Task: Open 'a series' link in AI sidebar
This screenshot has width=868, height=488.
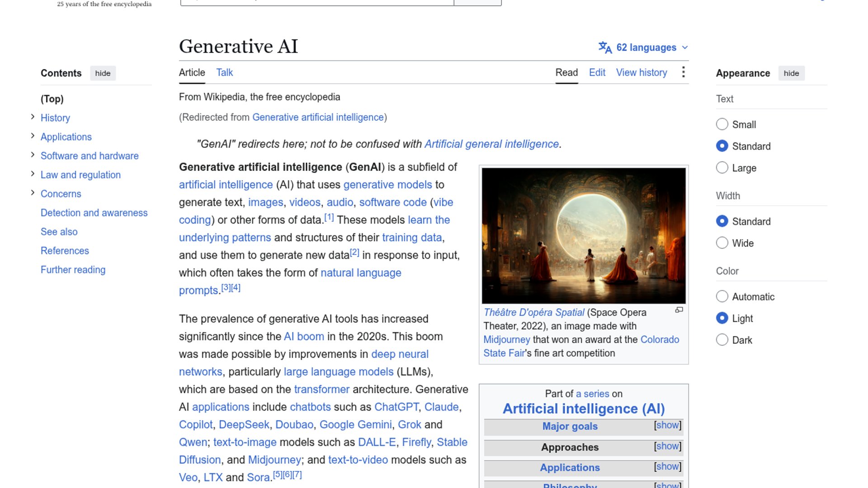Action: pos(592,394)
